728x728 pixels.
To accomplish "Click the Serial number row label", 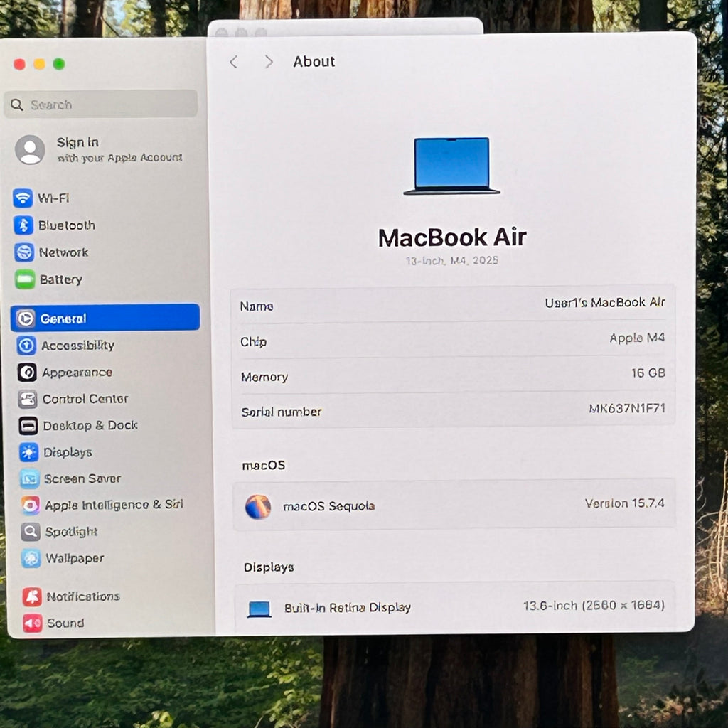I will (x=282, y=412).
